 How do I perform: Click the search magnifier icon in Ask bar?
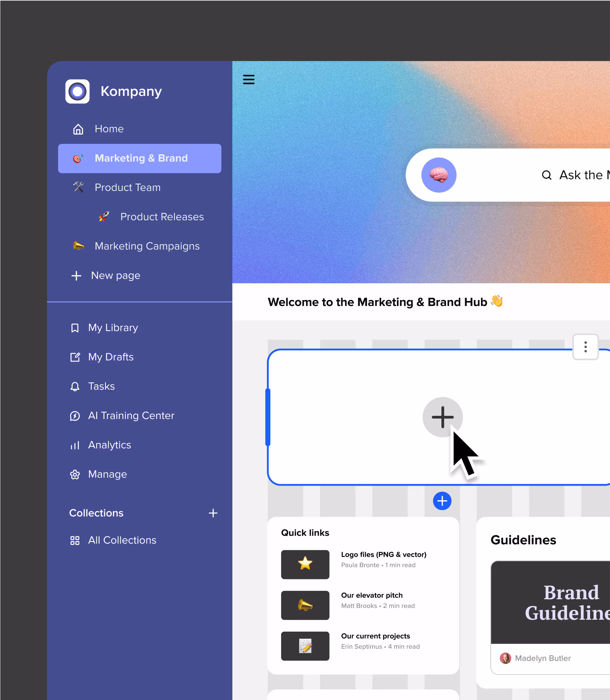tap(546, 175)
